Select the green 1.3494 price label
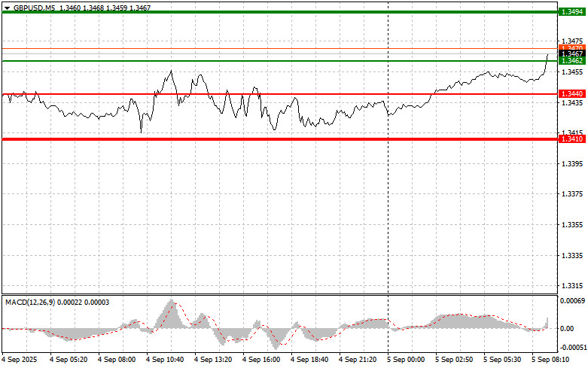The image size is (588, 368). point(571,13)
